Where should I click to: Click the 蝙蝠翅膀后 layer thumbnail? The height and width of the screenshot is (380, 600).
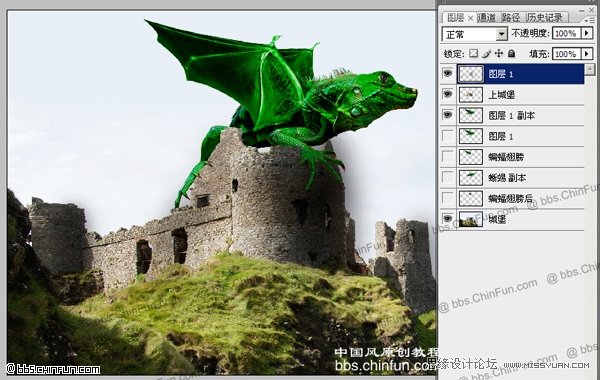[x=471, y=198]
